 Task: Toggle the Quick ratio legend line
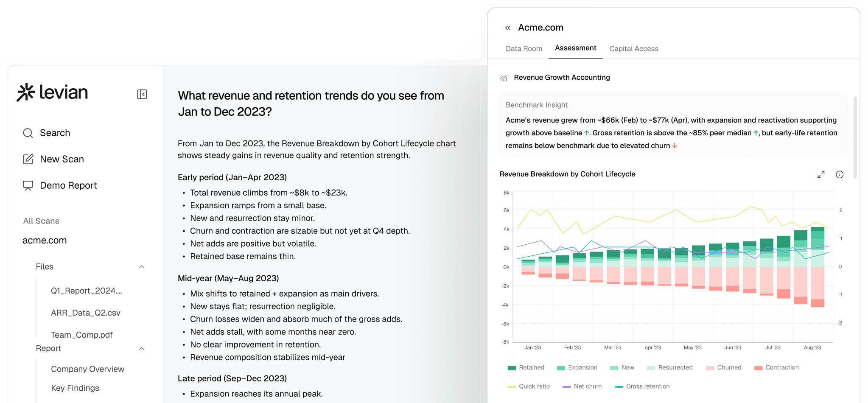(x=529, y=386)
